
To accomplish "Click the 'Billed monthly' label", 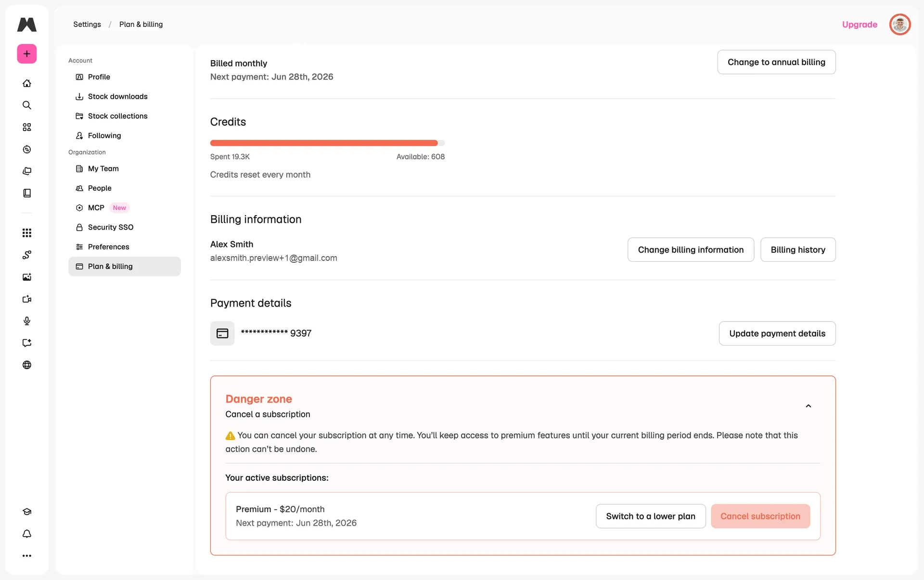I will [239, 64].
